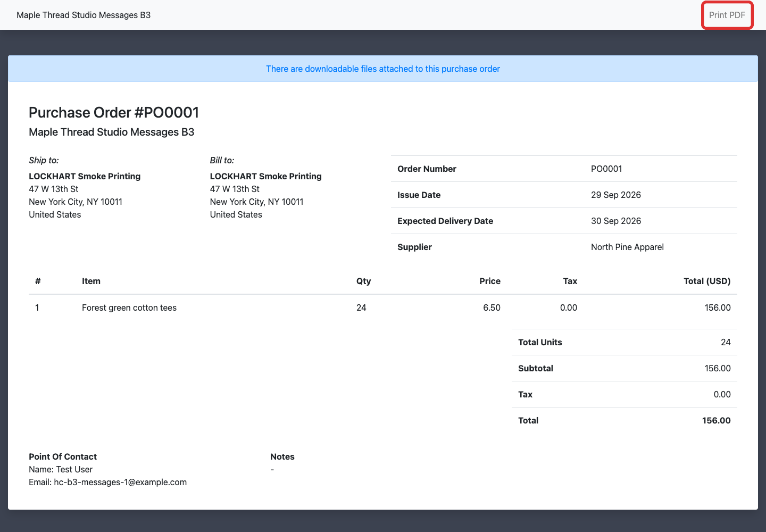
Task: Click "New York City, NY 10011" in Bill to
Action: 257,202
